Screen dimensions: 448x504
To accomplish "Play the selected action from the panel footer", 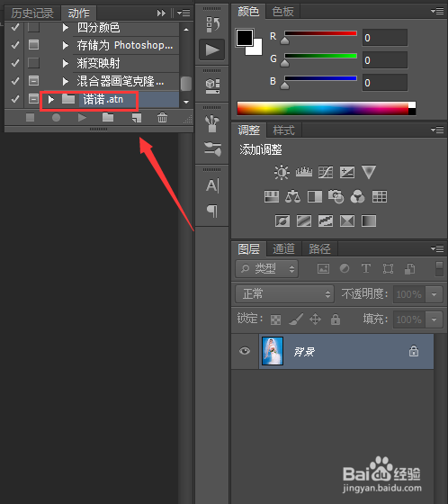I will click(82, 118).
